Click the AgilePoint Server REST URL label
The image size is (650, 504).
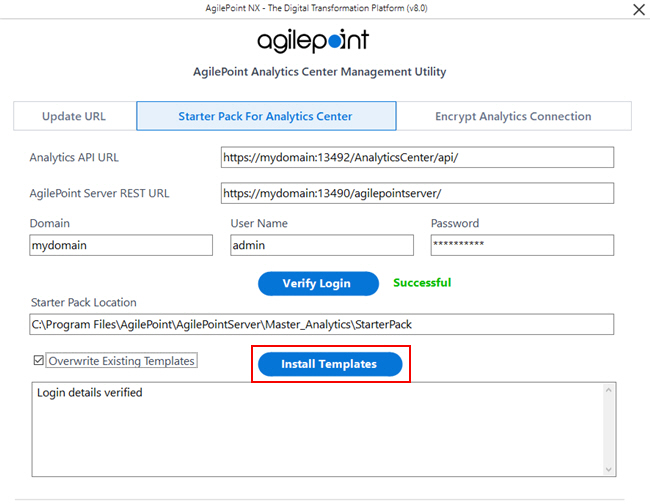point(99,194)
